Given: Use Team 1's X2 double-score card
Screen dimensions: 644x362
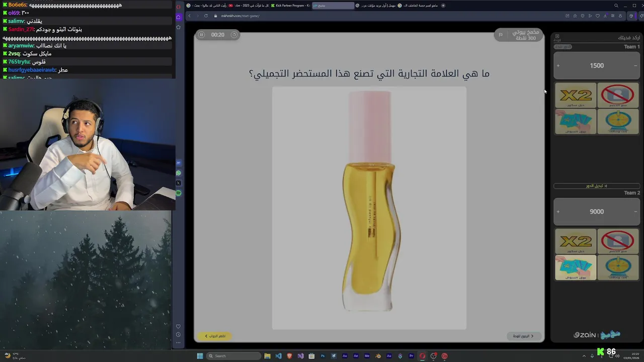Looking at the screenshot, I should point(576,96).
